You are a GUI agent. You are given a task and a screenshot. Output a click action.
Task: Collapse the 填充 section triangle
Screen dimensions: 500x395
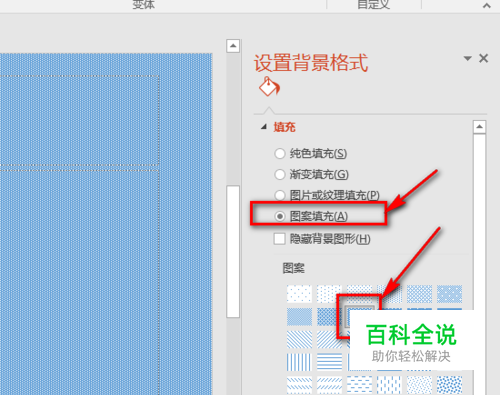pos(264,127)
